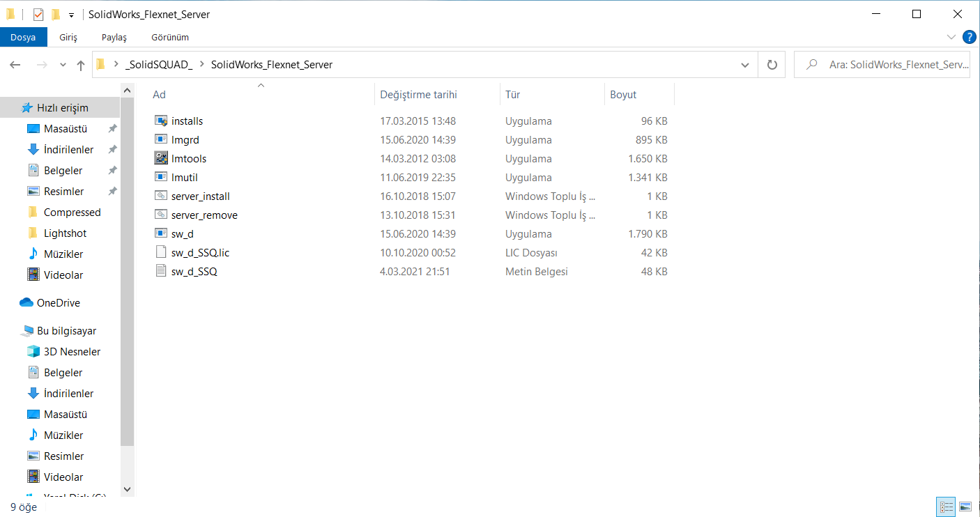Expand breadcrumb chevron before _SolidSQUAD_

click(116, 65)
